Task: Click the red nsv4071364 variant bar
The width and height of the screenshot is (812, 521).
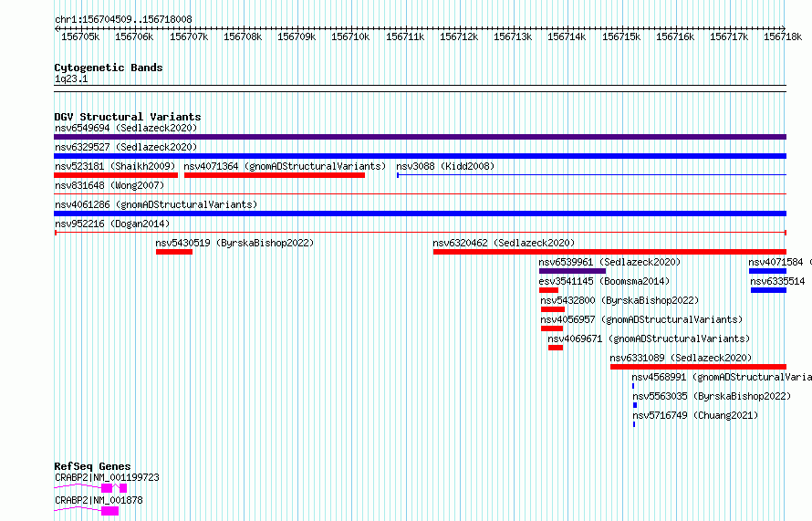Action: tap(275, 175)
